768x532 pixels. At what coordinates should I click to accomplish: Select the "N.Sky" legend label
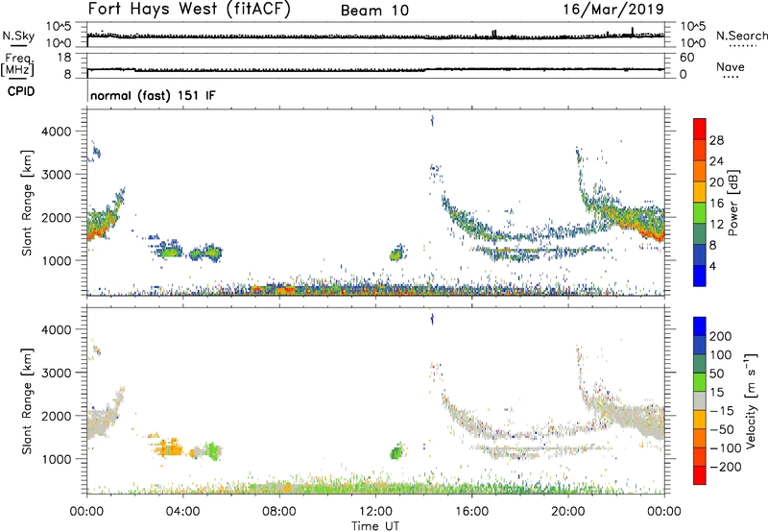18,36
